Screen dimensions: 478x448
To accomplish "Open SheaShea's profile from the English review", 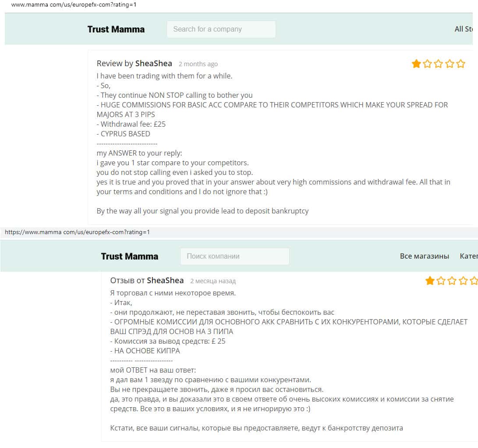I will coord(154,64).
